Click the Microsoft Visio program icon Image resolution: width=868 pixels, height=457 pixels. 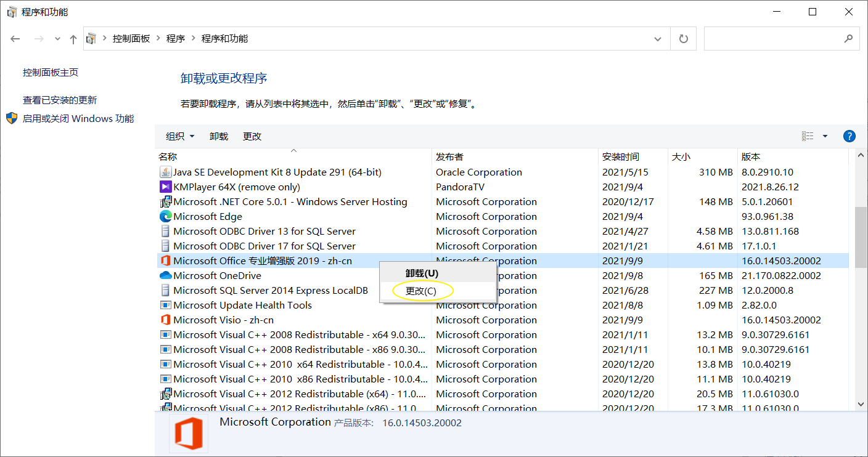pyautogui.click(x=165, y=320)
